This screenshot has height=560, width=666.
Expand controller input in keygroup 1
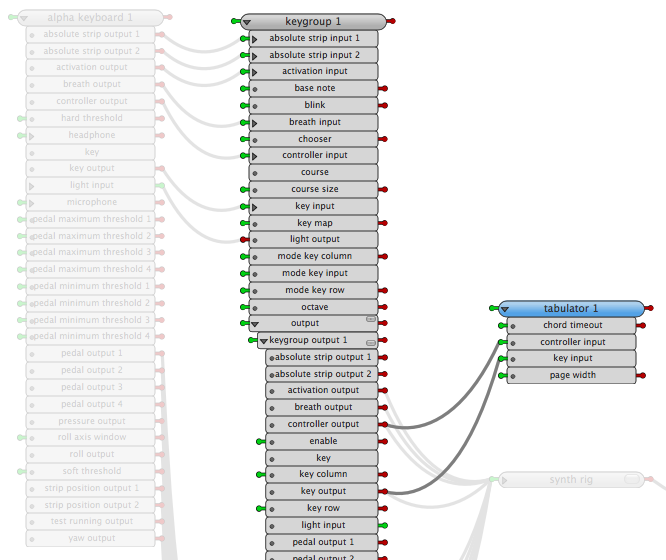pyautogui.click(x=254, y=156)
